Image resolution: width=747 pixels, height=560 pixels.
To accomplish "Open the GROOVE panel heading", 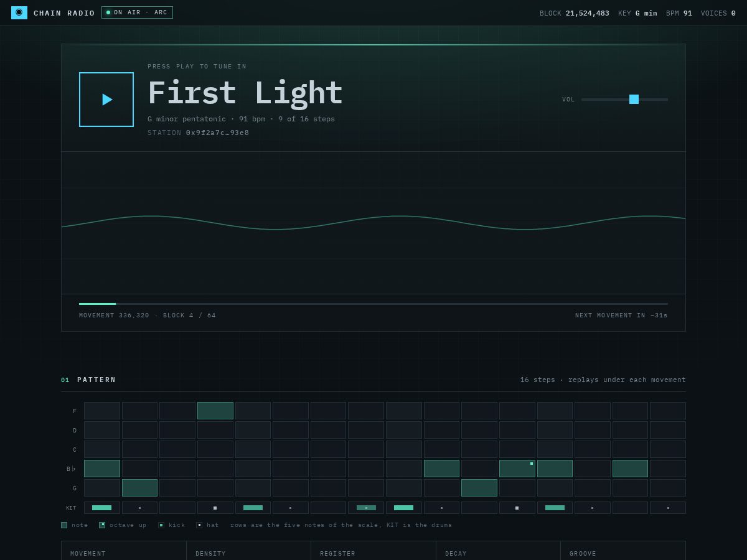I will coord(583,554).
